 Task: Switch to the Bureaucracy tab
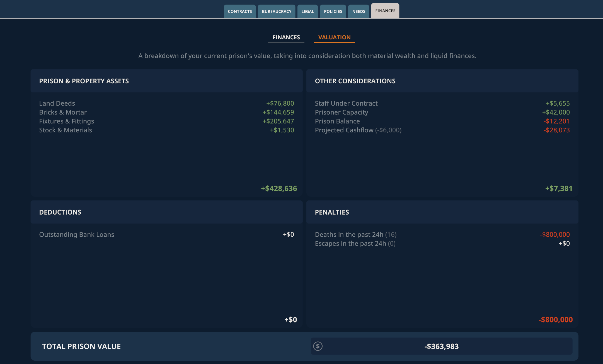click(x=276, y=11)
